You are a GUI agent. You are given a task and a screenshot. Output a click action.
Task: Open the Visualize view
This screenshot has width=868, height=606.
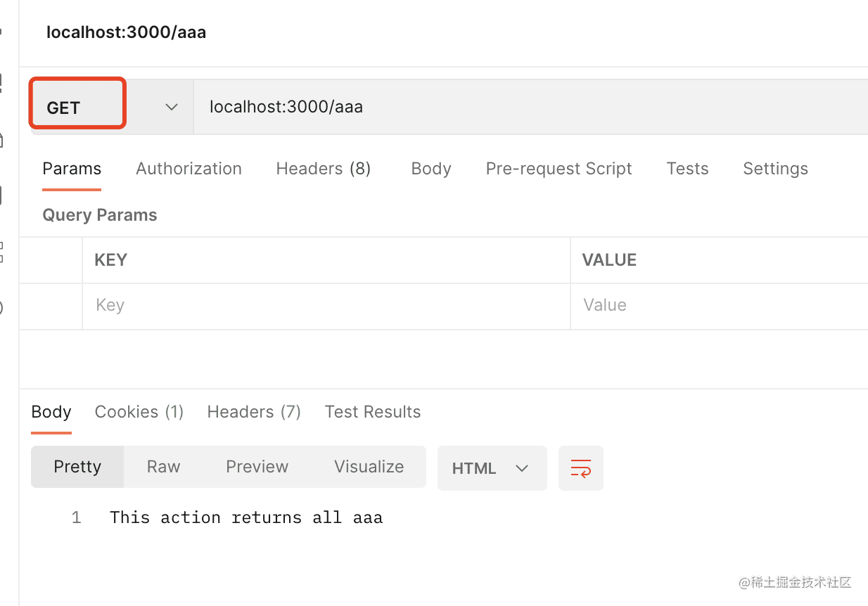(x=369, y=467)
